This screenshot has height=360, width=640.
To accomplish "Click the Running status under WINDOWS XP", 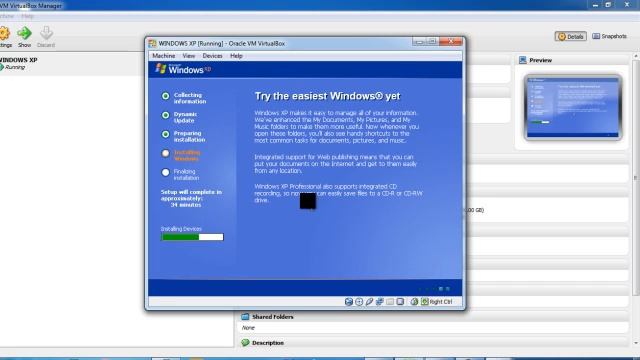I will click(x=15, y=67).
